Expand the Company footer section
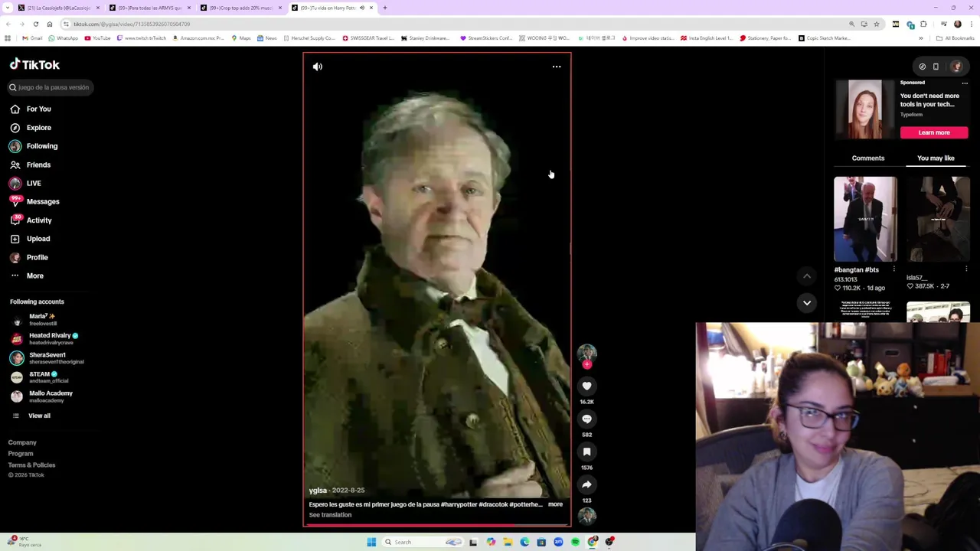Viewport: 980px width, 551px height. 22,442
